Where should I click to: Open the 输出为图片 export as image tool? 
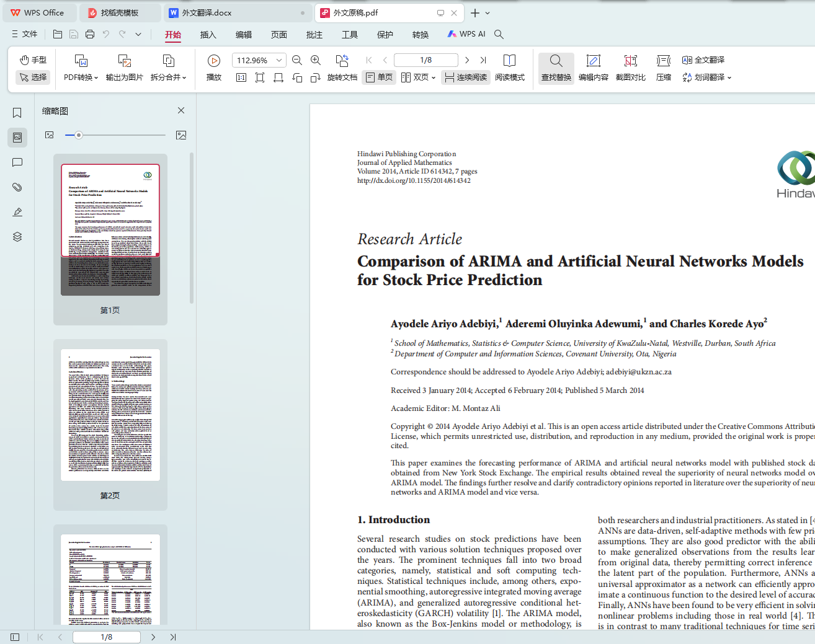click(x=125, y=68)
